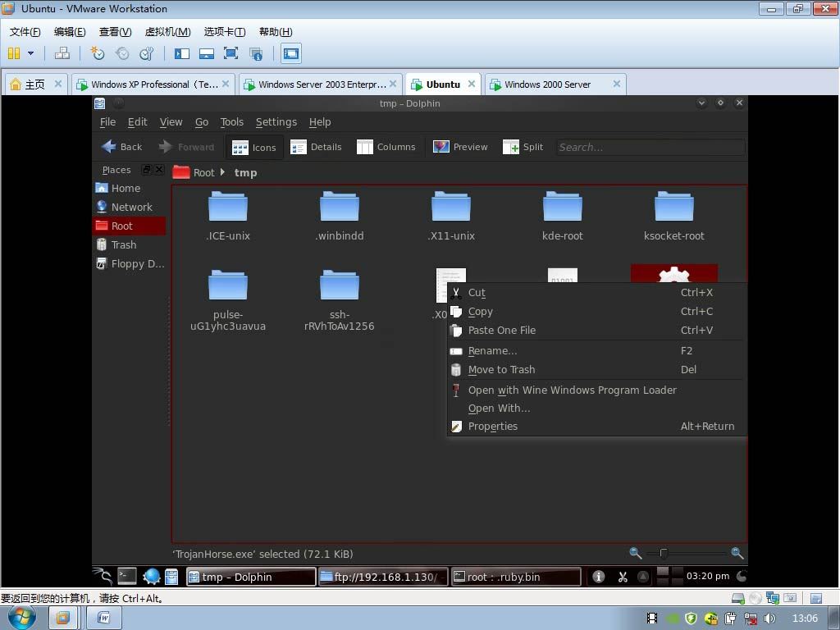The width and height of the screenshot is (840, 630).
Task: Select the kde-root folder
Action: pos(563,216)
